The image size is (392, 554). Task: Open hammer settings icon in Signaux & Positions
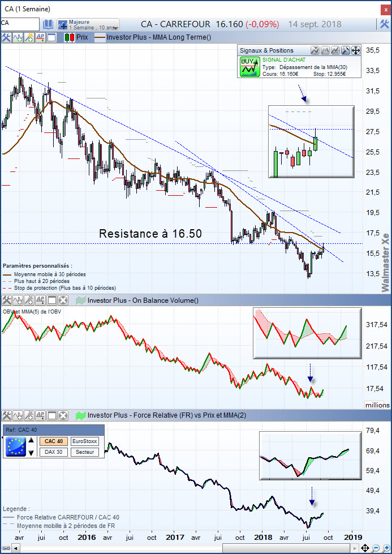coord(346,50)
